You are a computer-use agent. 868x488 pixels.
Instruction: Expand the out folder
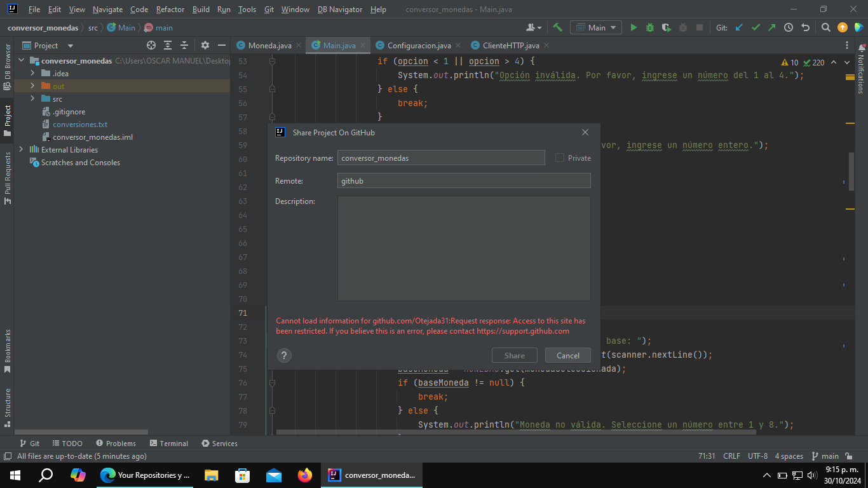(32, 86)
